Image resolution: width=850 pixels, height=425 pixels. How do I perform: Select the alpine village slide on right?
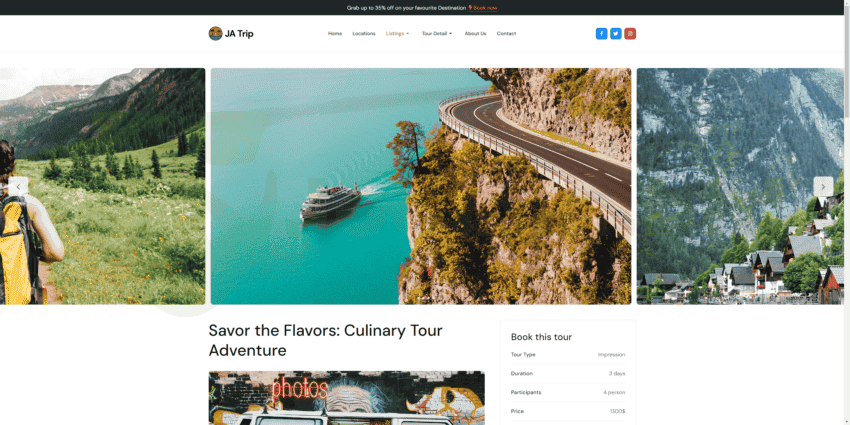tap(740, 186)
